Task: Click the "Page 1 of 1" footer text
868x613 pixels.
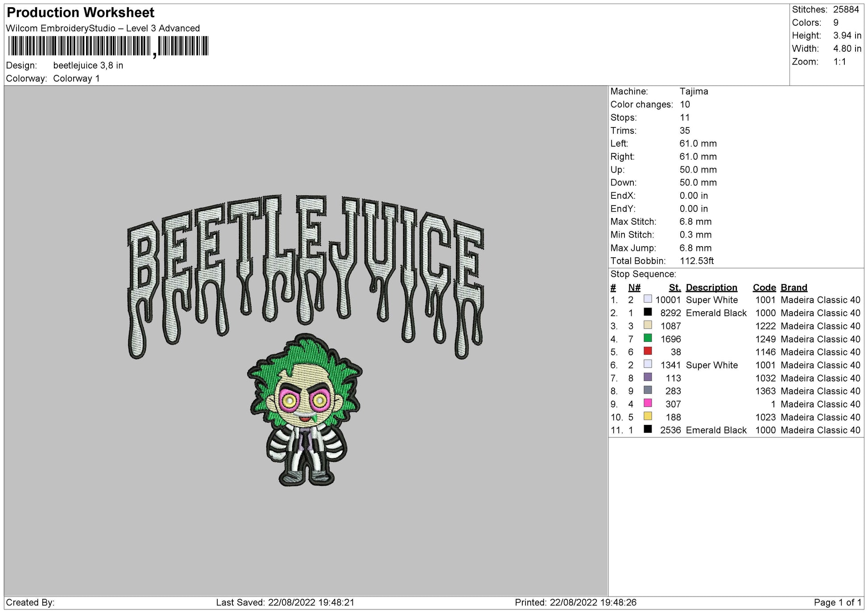Action: [838, 602]
